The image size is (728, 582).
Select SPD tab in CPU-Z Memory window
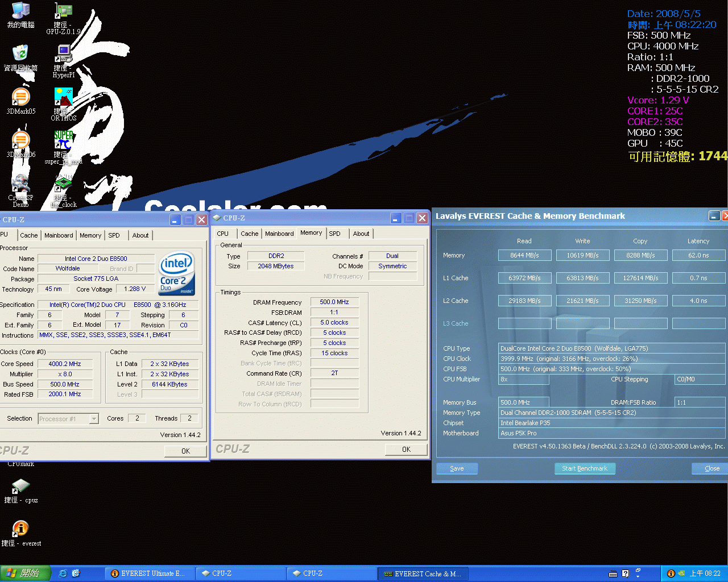(335, 234)
